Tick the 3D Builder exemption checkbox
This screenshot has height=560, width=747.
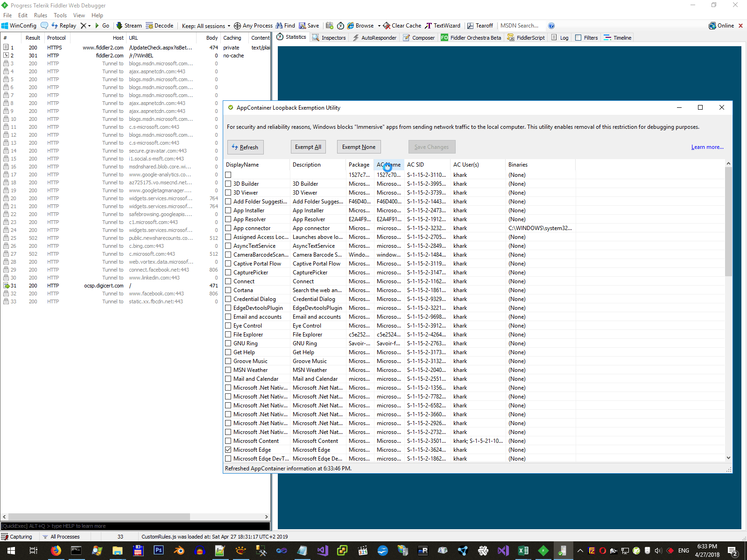click(x=228, y=184)
